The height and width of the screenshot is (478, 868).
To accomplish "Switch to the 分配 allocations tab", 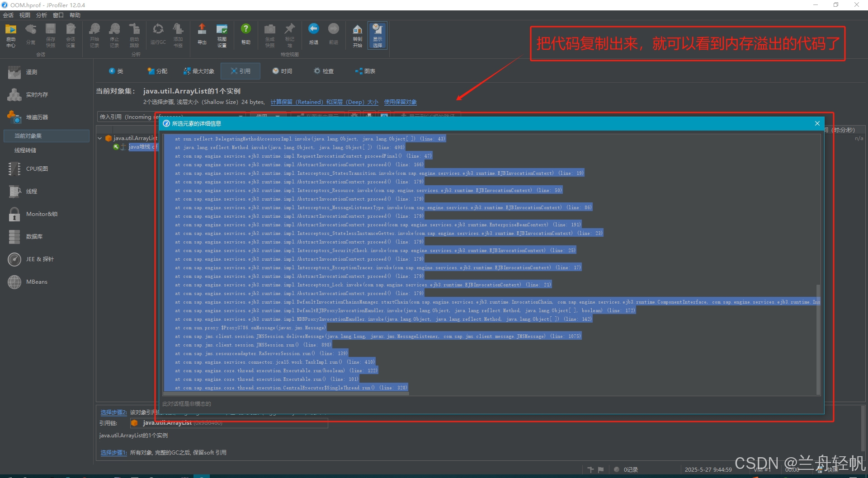I will (x=157, y=71).
